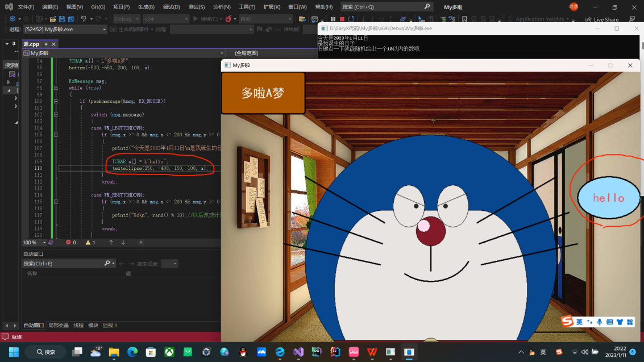Open File Explorer from taskbar

[114, 352]
